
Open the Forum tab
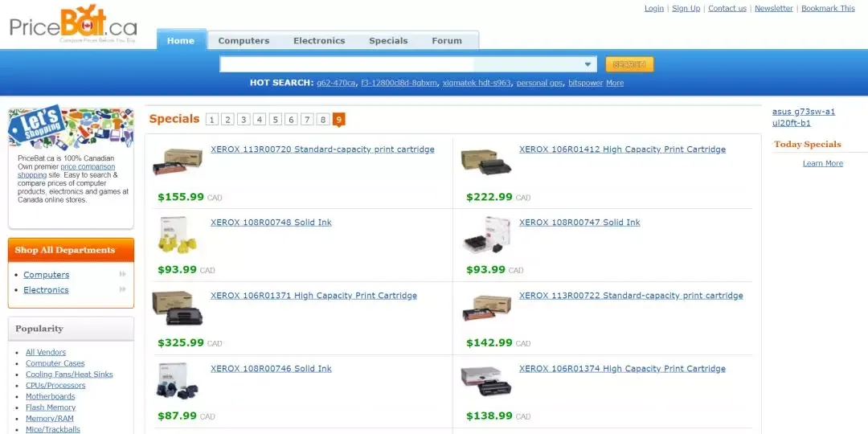tap(447, 40)
